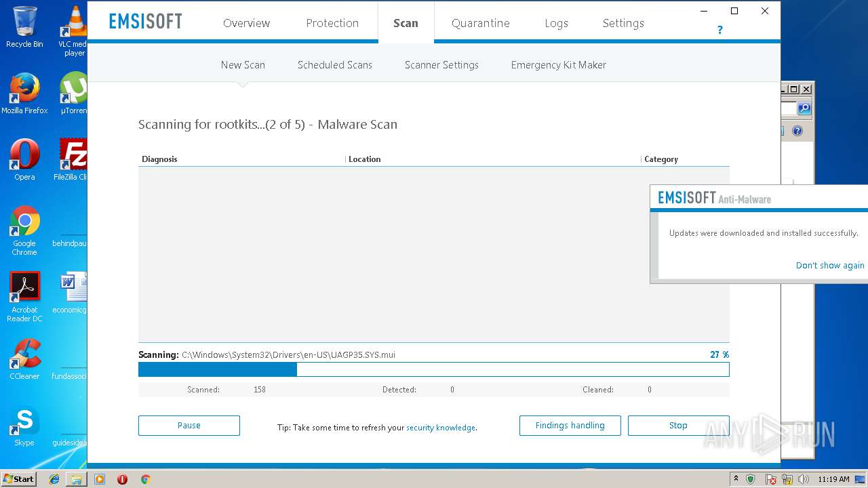Close the background window
Viewport: 868px width, 488px height.
806,89
